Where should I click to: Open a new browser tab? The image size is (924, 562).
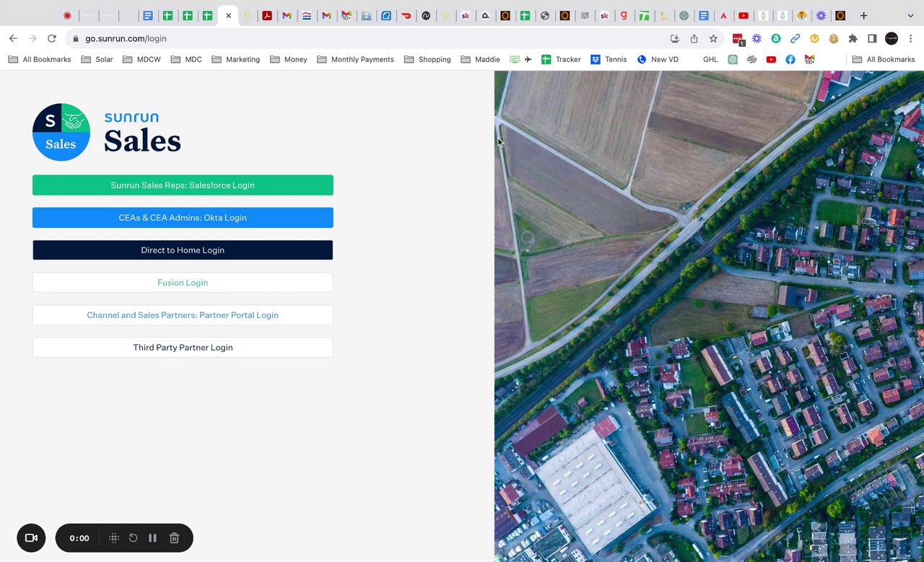coord(863,15)
